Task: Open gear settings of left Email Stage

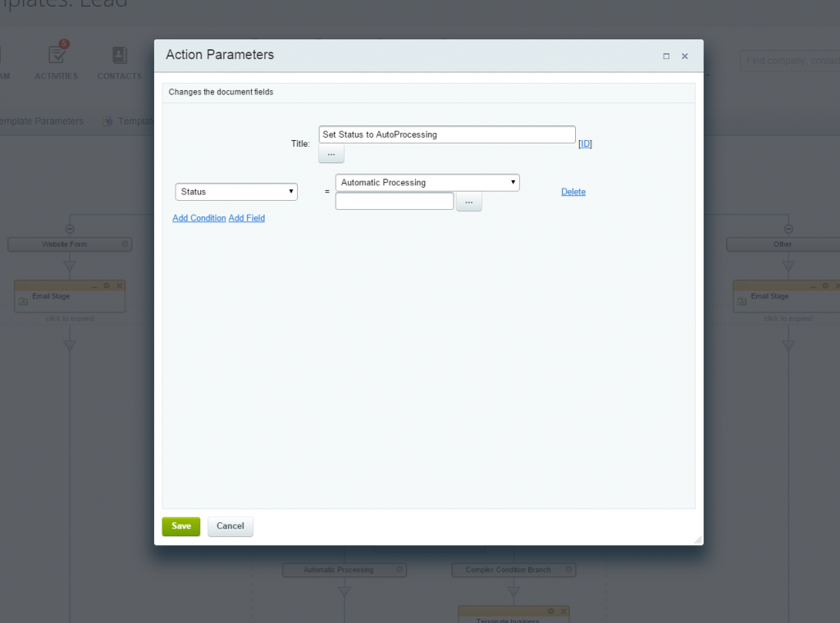Action: [x=107, y=286]
